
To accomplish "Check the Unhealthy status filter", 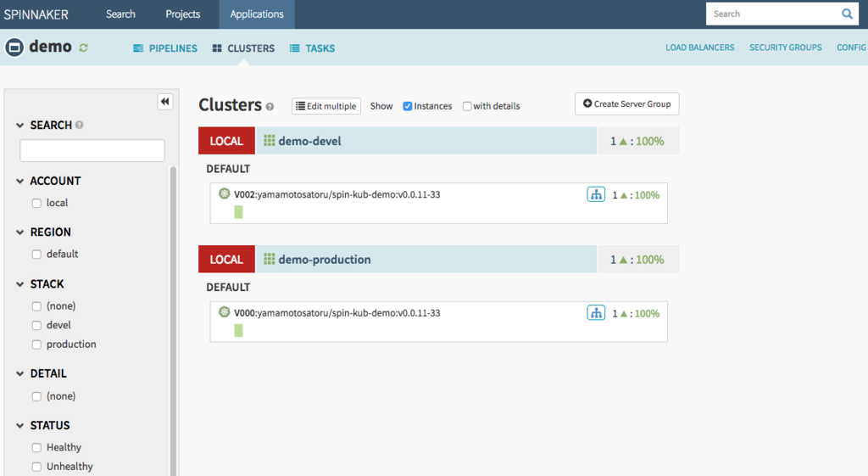I will click(x=36, y=467).
